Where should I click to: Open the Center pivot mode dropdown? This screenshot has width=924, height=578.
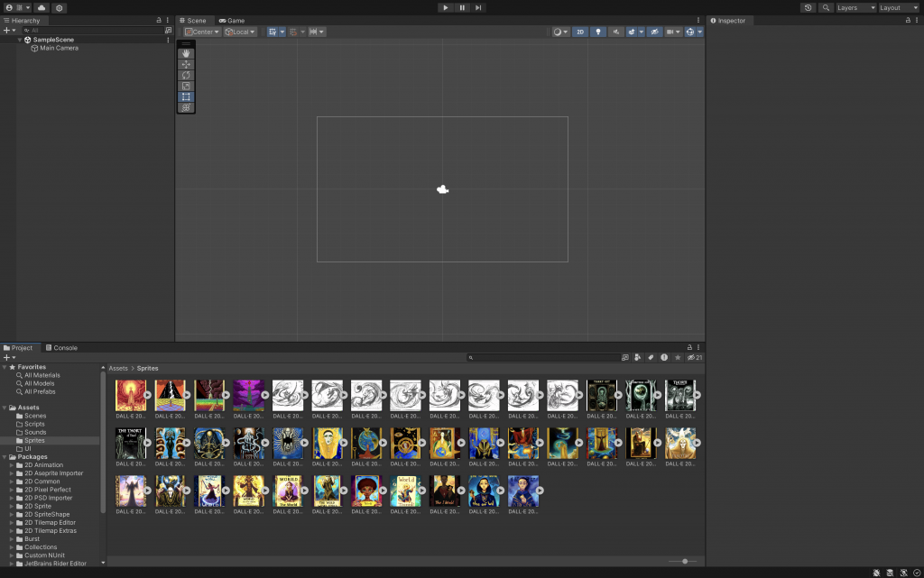tap(202, 32)
